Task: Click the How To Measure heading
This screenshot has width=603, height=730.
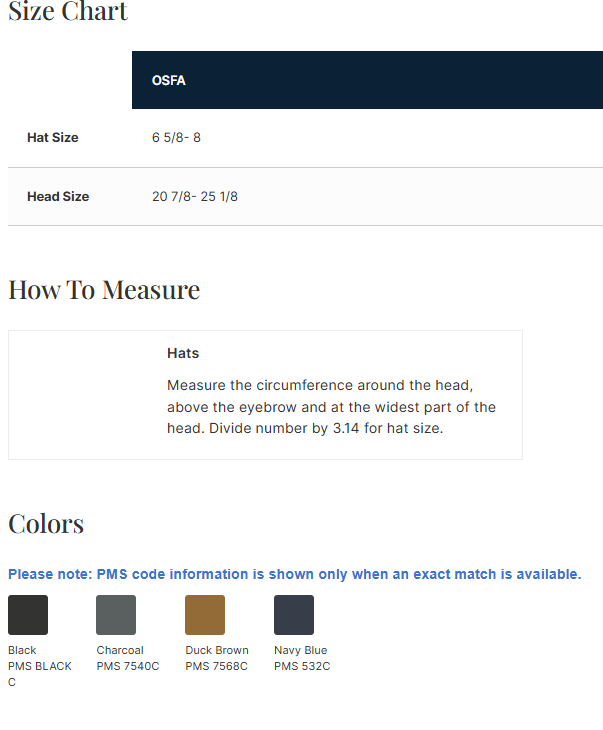Action: pos(104,290)
